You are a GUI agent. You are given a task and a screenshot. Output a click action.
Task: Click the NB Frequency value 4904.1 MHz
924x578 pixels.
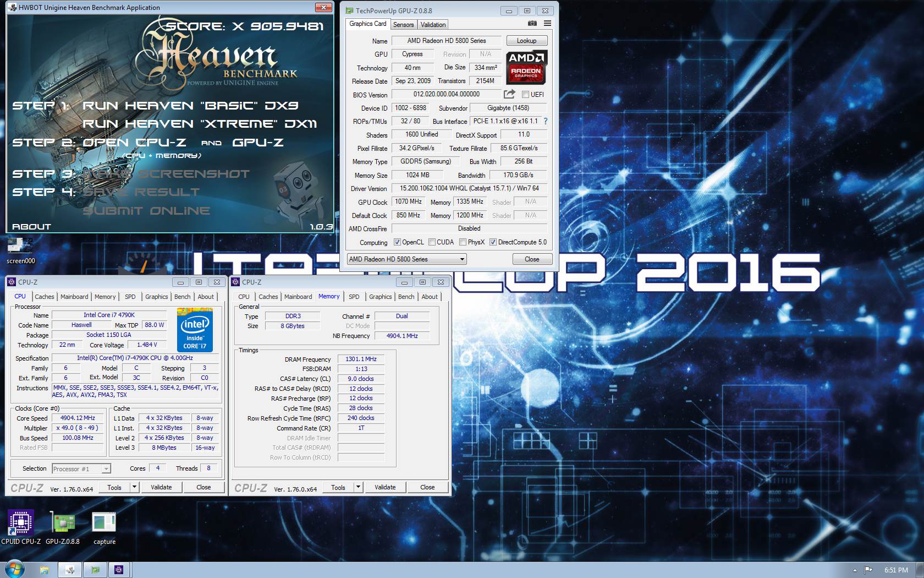pyautogui.click(x=402, y=336)
